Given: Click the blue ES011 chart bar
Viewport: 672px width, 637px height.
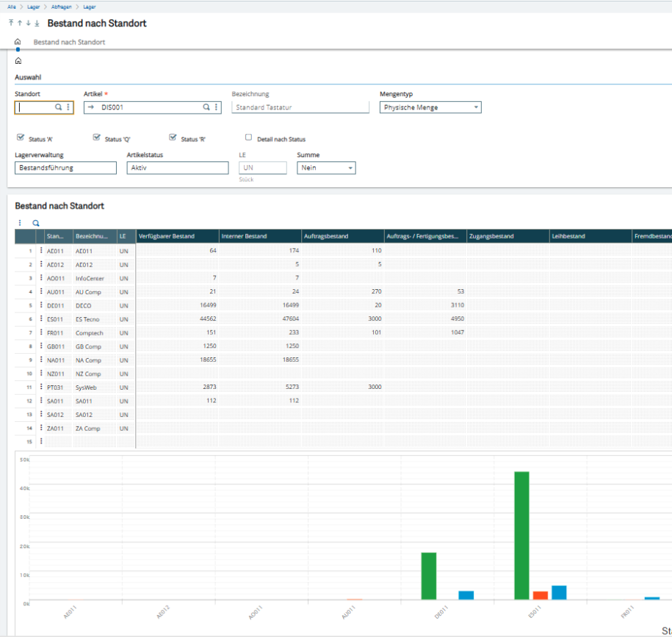Looking at the screenshot, I should (x=559, y=592).
